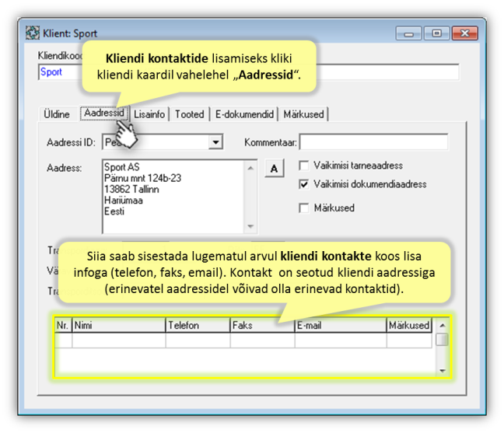Switch to the Aadressid tab
The width and height of the screenshot is (504, 433).
coord(103,113)
